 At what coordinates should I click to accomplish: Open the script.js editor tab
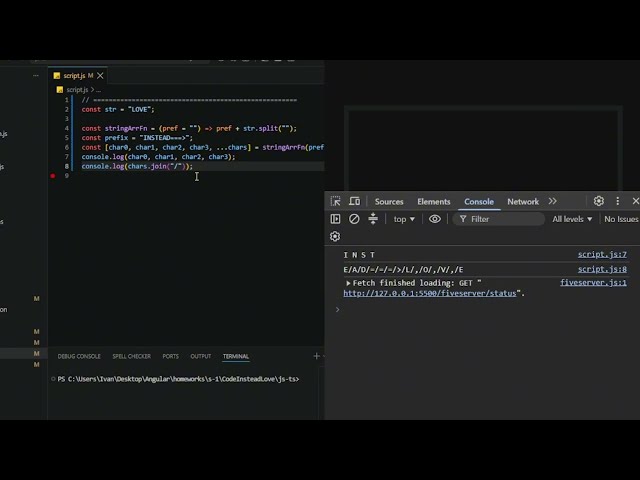[x=78, y=76]
